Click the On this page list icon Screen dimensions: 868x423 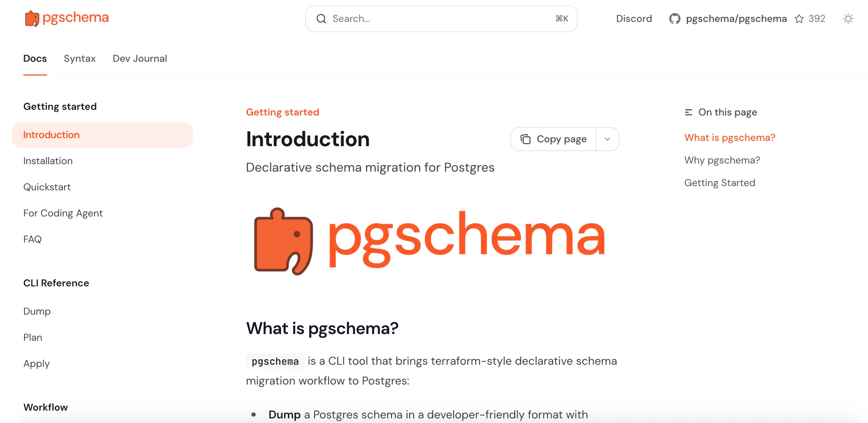click(688, 112)
